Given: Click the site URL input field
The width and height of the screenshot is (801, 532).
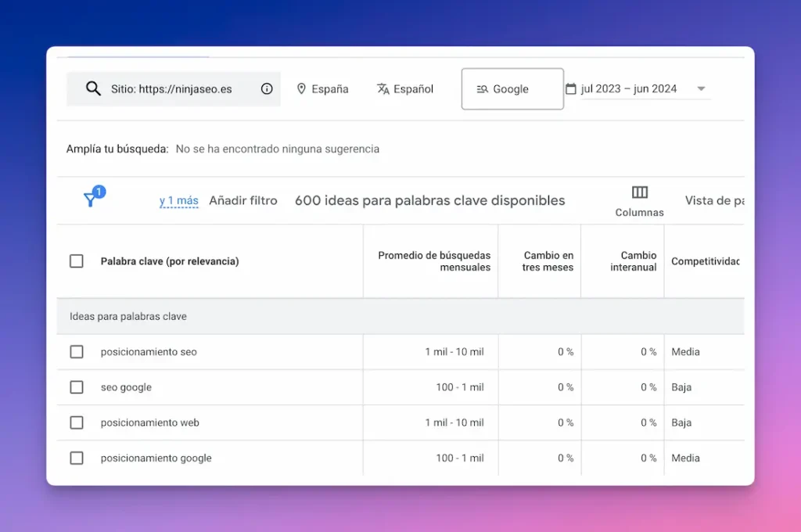Looking at the screenshot, I should coord(172,88).
